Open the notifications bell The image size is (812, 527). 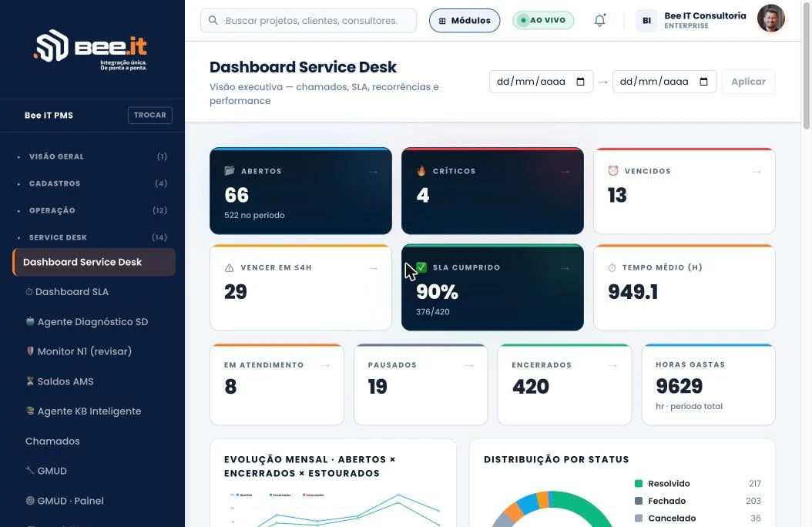(599, 20)
